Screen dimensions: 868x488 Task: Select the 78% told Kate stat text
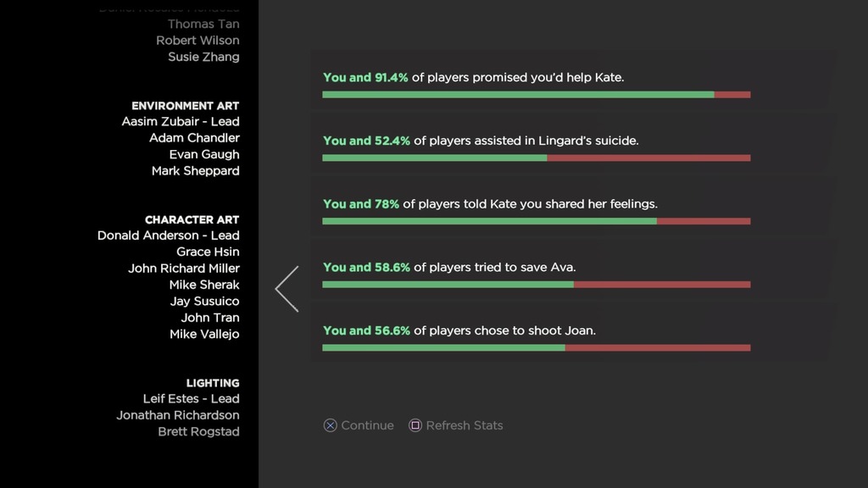click(x=490, y=204)
